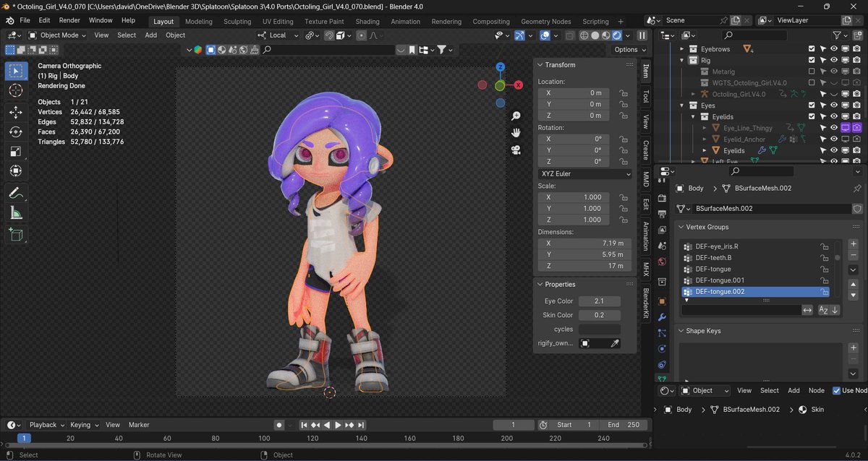868x461 pixels.
Task: Switch to the Shading workspace tab
Action: pyautogui.click(x=367, y=21)
